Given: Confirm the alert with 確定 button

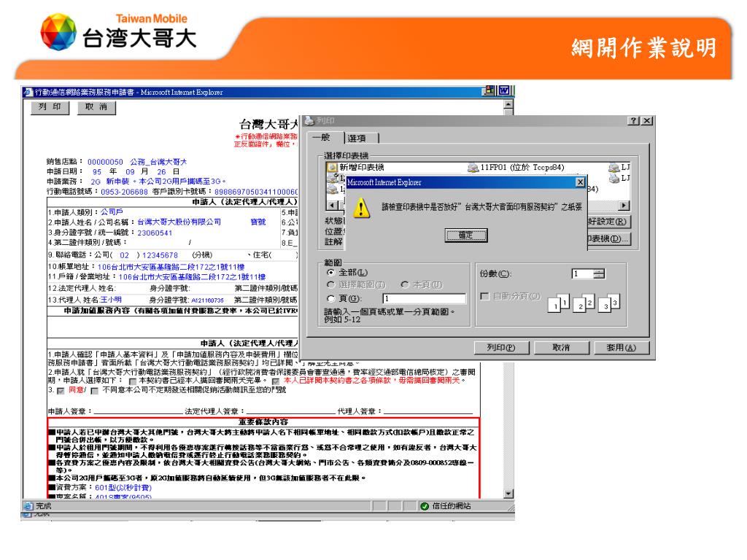Looking at the screenshot, I should point(466,235).
